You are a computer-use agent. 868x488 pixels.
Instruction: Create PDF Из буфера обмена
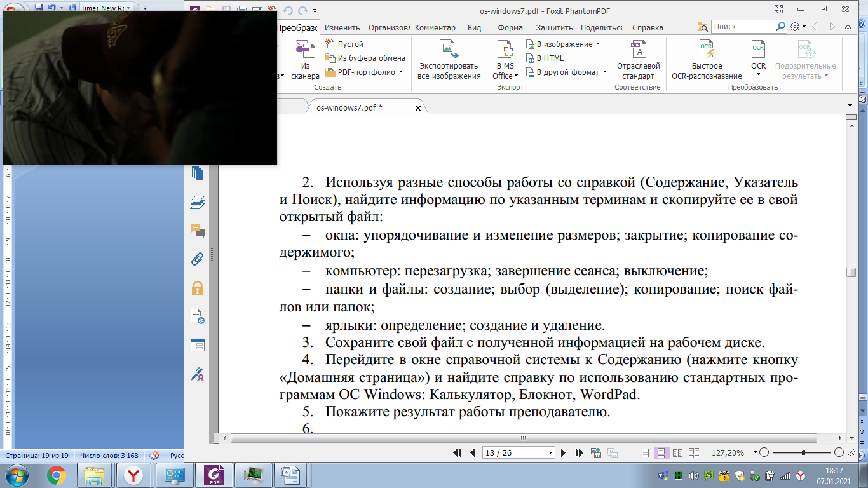click(365, 58)
